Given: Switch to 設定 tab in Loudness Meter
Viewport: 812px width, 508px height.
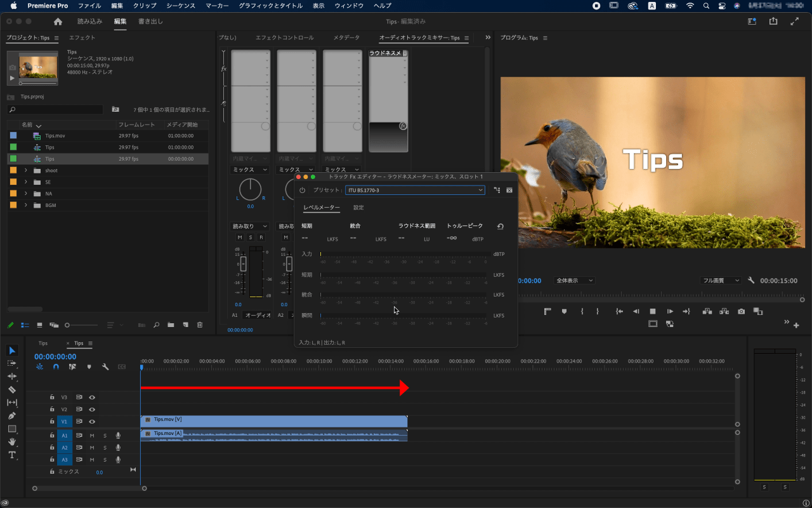Looking at the screenshot, I should click(x=359, y=208).
